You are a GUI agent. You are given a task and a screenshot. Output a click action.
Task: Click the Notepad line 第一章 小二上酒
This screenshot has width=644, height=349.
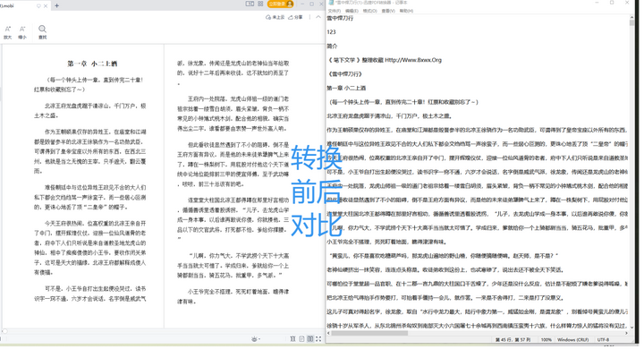tap(346, 88)
